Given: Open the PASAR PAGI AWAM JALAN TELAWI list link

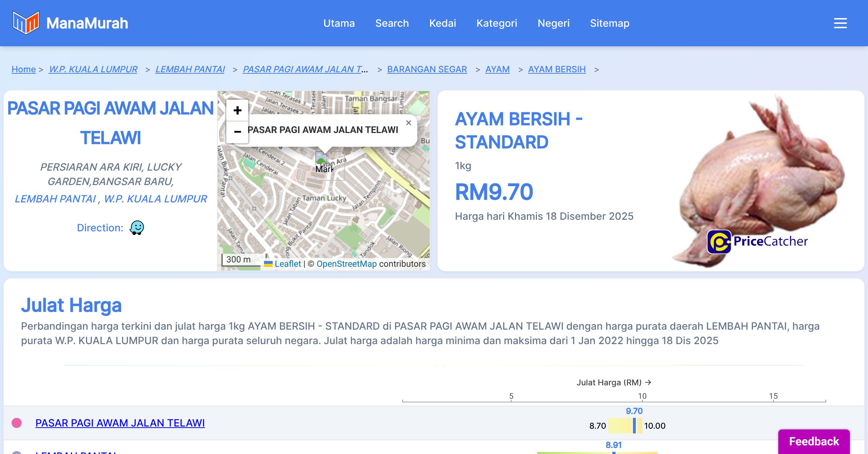Looking at the screenshot, I should tap(120, 423).
